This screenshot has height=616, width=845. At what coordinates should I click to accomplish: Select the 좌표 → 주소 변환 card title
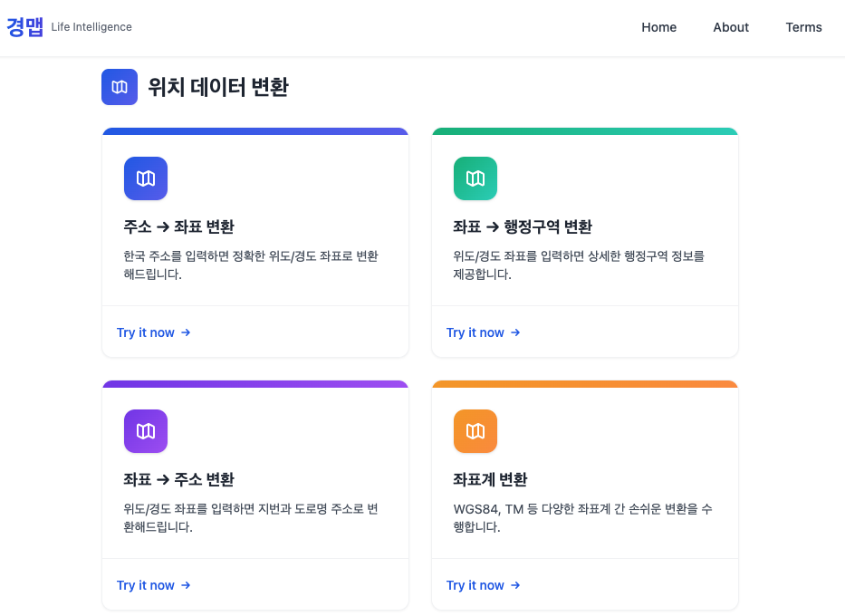point(179,479)
